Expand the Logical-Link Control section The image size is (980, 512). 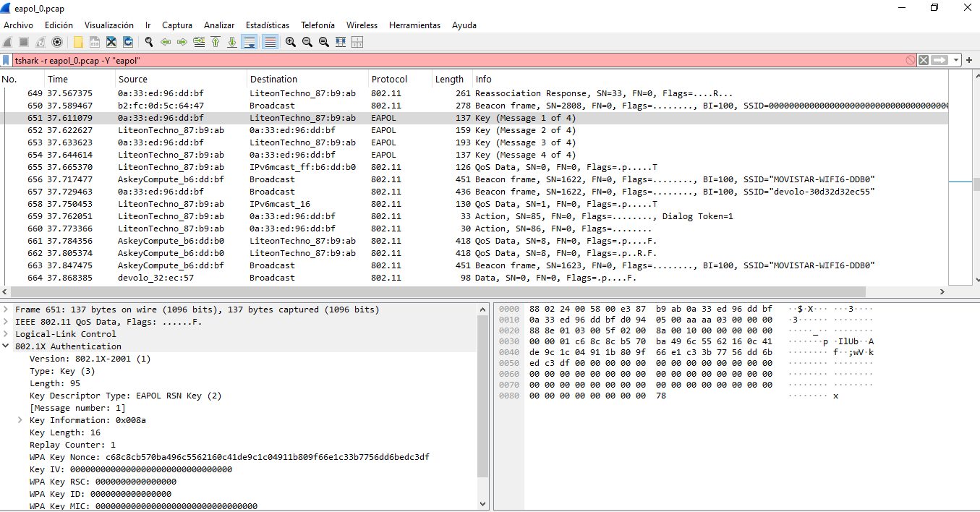tap(6, 334)
